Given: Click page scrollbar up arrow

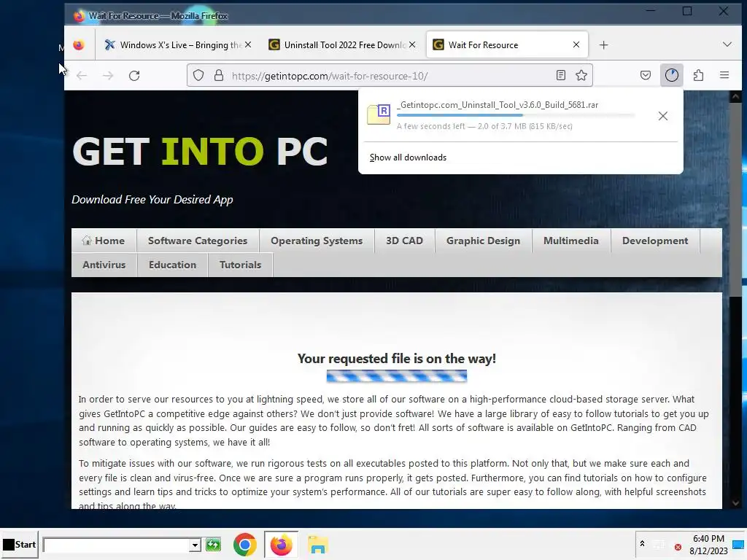Looking at the screenshot, I should (x=735, y=97).
